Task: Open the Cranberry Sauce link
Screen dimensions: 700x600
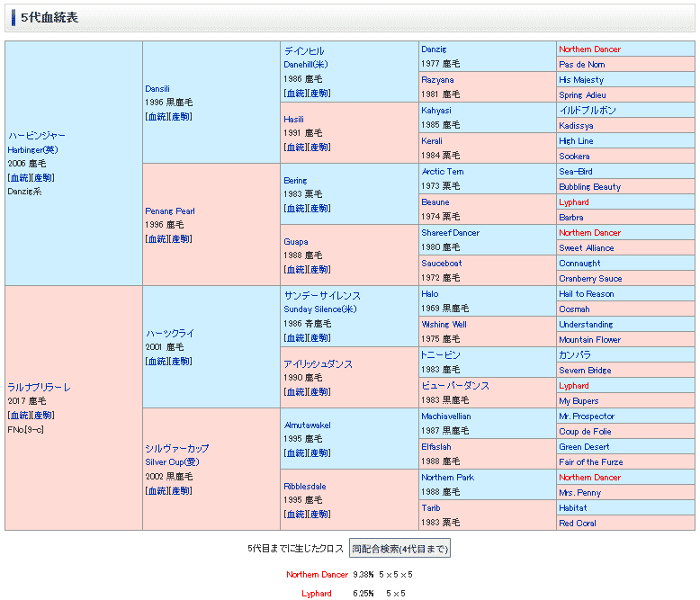Action: [x=590, y=279]
